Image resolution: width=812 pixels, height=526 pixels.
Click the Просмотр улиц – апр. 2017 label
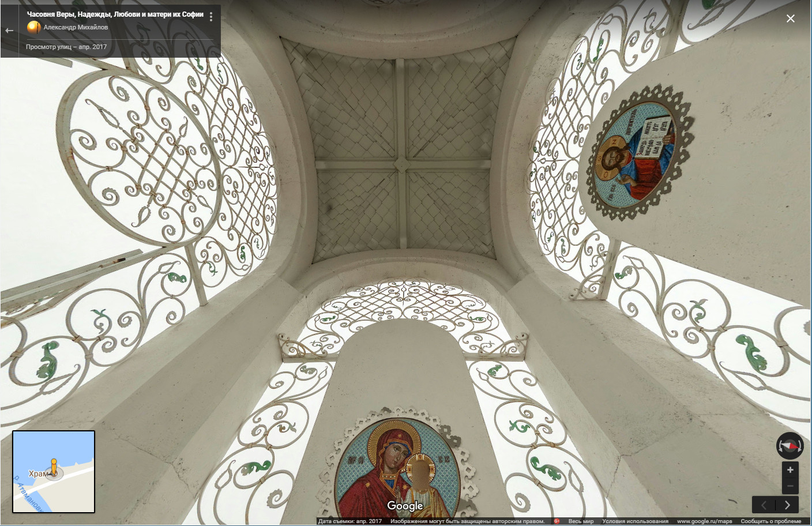click(x=66, y=47)
